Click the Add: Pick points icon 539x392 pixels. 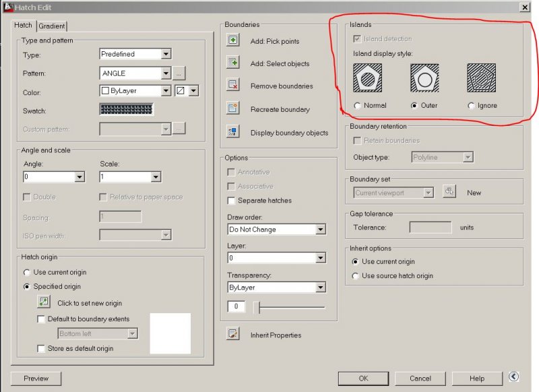[x=232, y=40]
